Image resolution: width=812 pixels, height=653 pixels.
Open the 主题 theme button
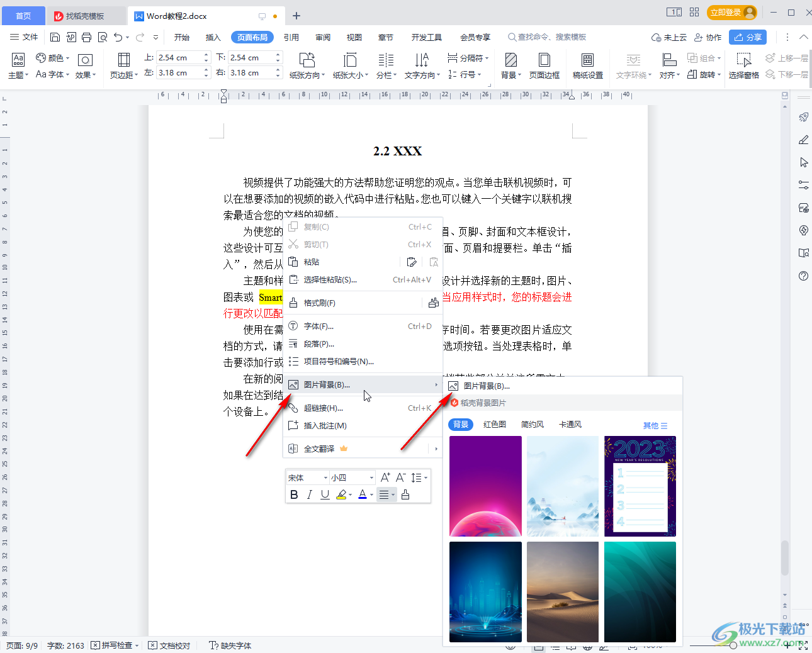coord(18,66)
